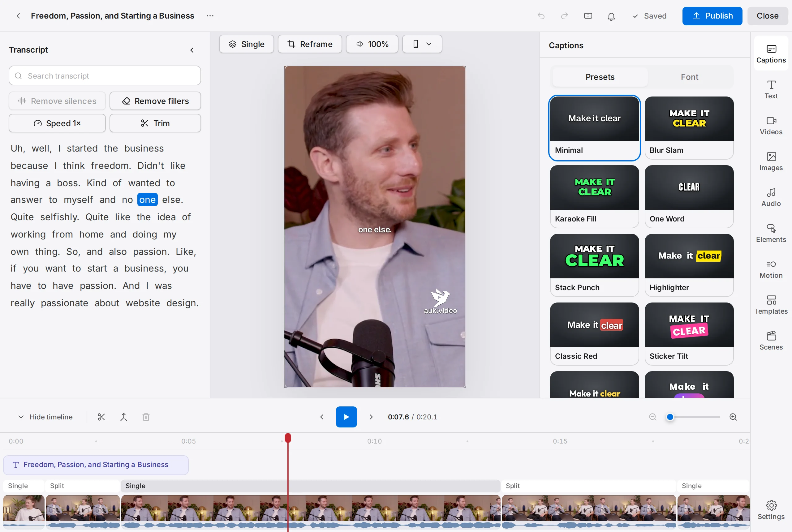This screenshot has width=792, height=532.
Task: Click the trash delete icon in timeline
Action: (x=146, y=417)
